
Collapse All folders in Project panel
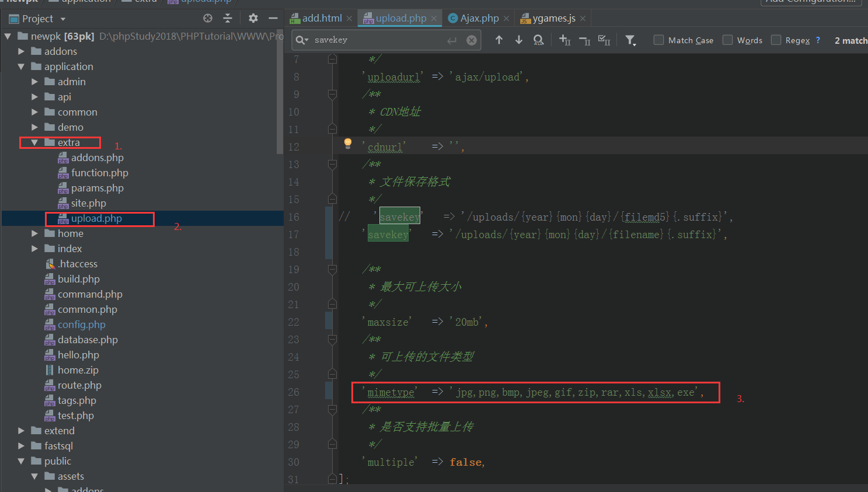pos(228,18)
